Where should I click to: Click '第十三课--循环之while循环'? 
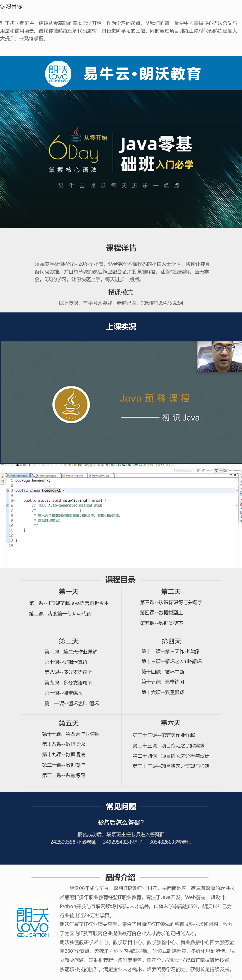click(x=171, y=662)
